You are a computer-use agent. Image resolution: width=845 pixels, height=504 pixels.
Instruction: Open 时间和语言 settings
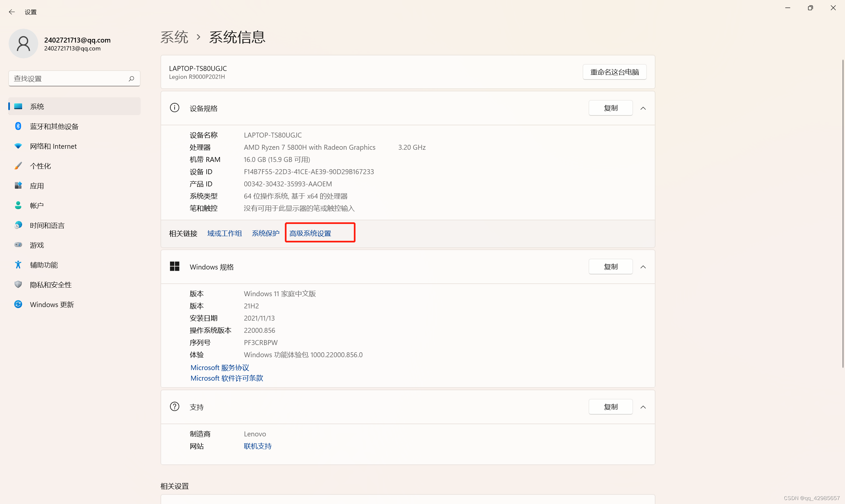click(47, 225)
